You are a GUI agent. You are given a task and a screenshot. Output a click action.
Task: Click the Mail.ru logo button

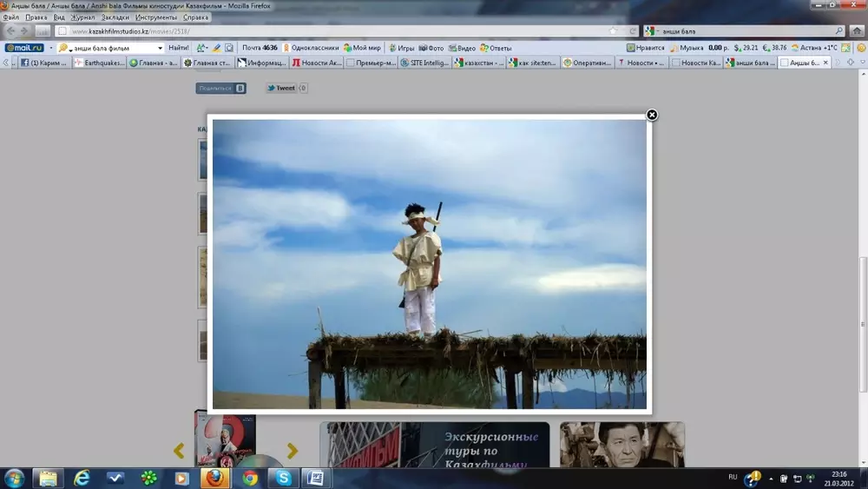tap(23, 48)
